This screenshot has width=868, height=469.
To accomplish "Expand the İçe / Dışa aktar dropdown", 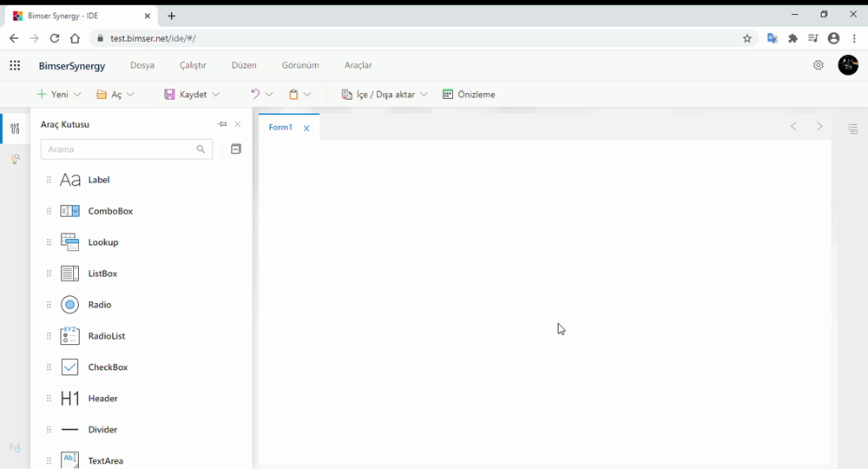I will coord(424,95).
